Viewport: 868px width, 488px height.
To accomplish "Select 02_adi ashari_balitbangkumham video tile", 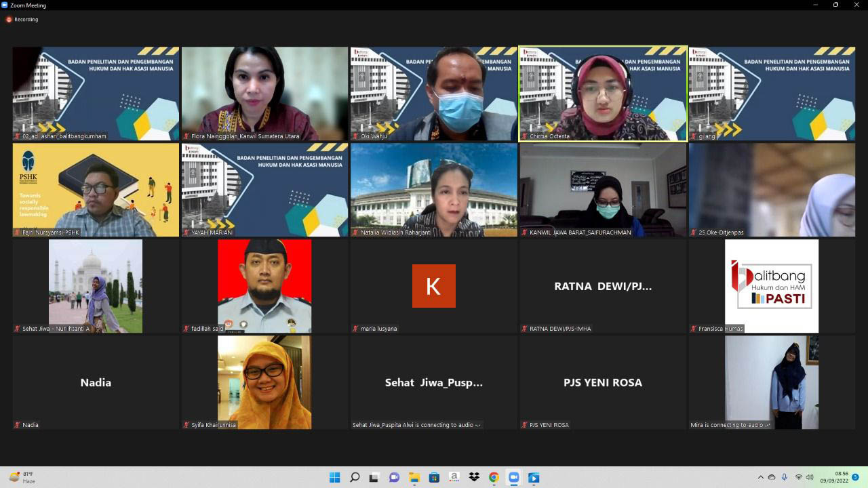I will (96, 94).
